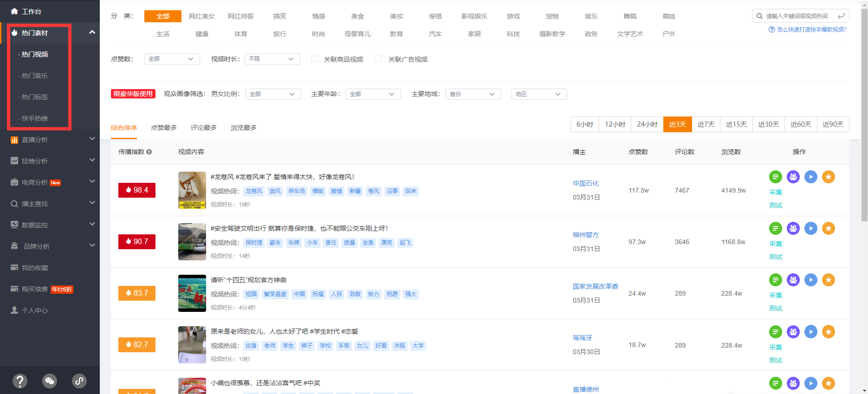View audience portrait for 柳州警方 video

[x=793, y=228]
